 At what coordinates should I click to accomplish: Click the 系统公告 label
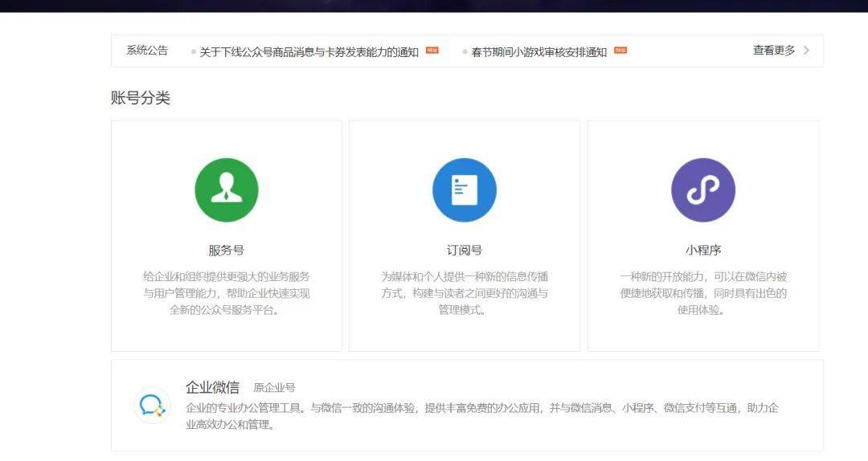pyautogui.click(x=147, y=51)
